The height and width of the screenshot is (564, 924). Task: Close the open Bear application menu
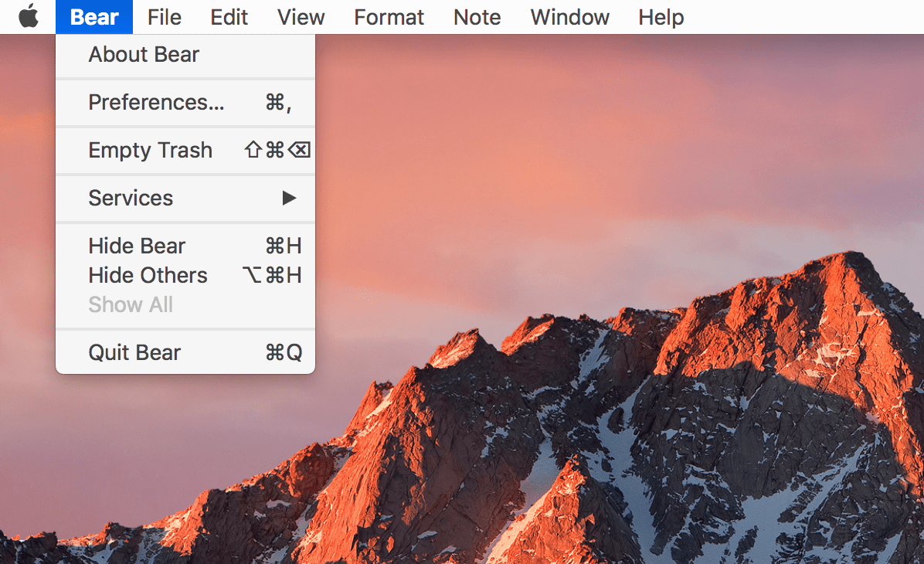pyautogui.click(x=94, y=17)
